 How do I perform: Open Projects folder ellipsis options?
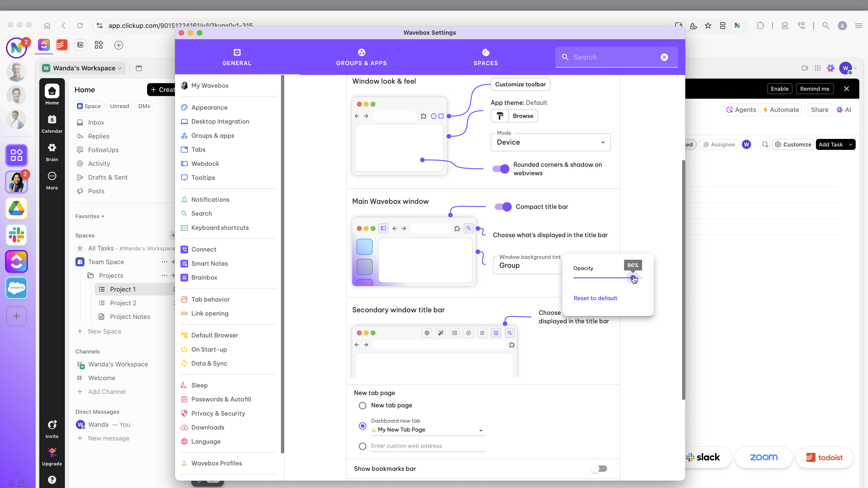164,276
